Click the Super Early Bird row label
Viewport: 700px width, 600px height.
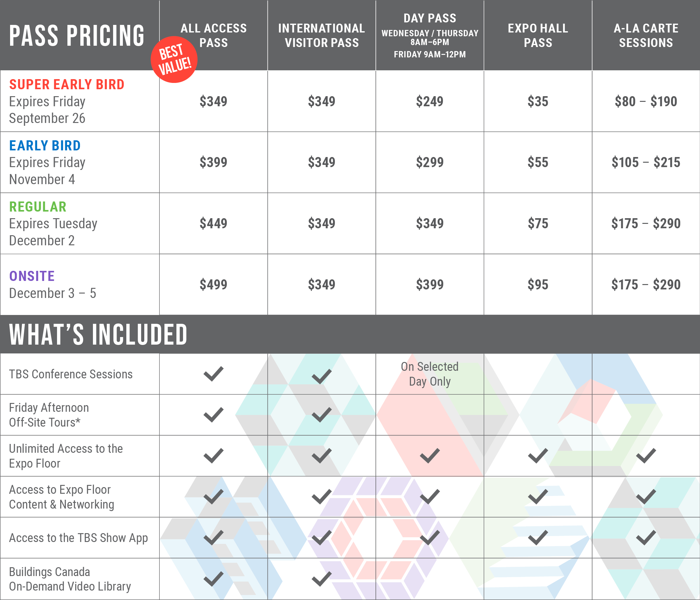click(66, 84)
